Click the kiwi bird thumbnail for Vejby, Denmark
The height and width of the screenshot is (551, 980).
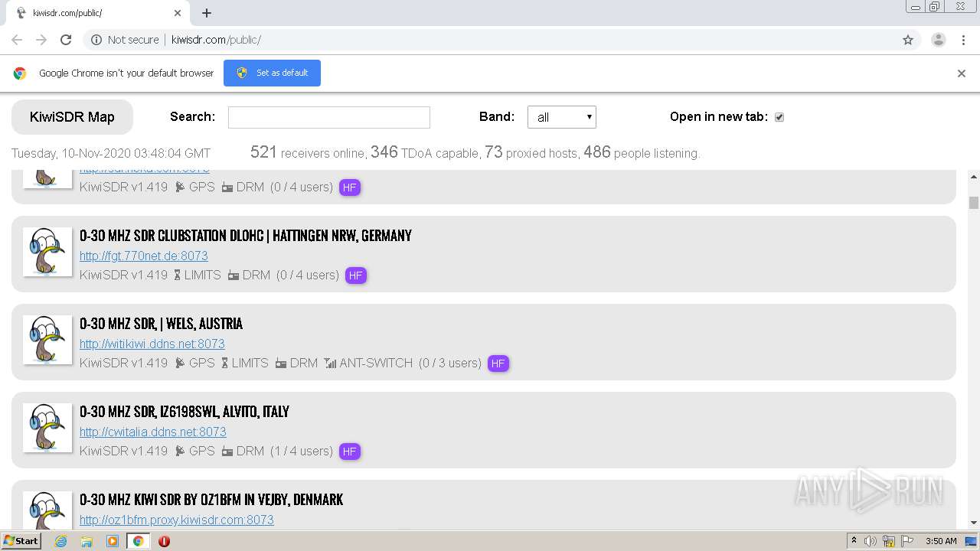(47, 510)
